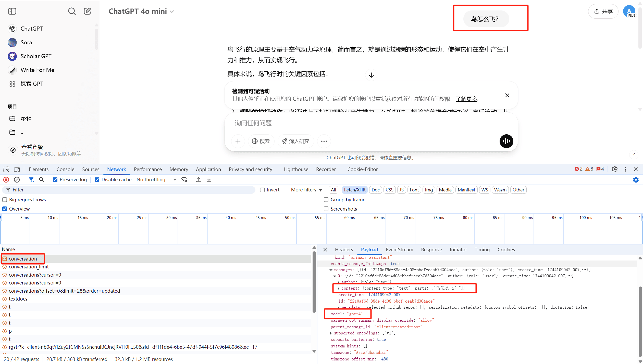This screenshot has width=643, height=364.
Task: Click the plus attach button in composer
Action: (x=238, y=141)
